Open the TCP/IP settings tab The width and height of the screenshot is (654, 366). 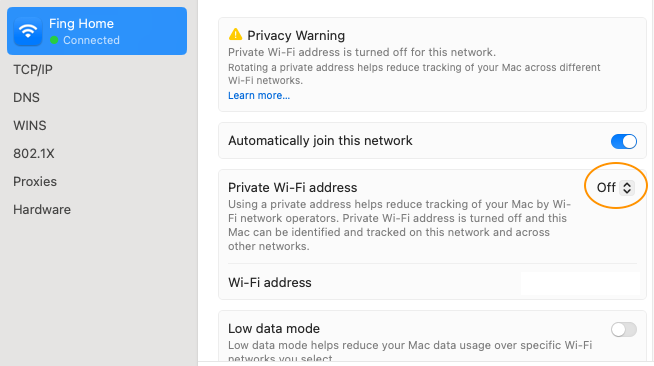33,70
